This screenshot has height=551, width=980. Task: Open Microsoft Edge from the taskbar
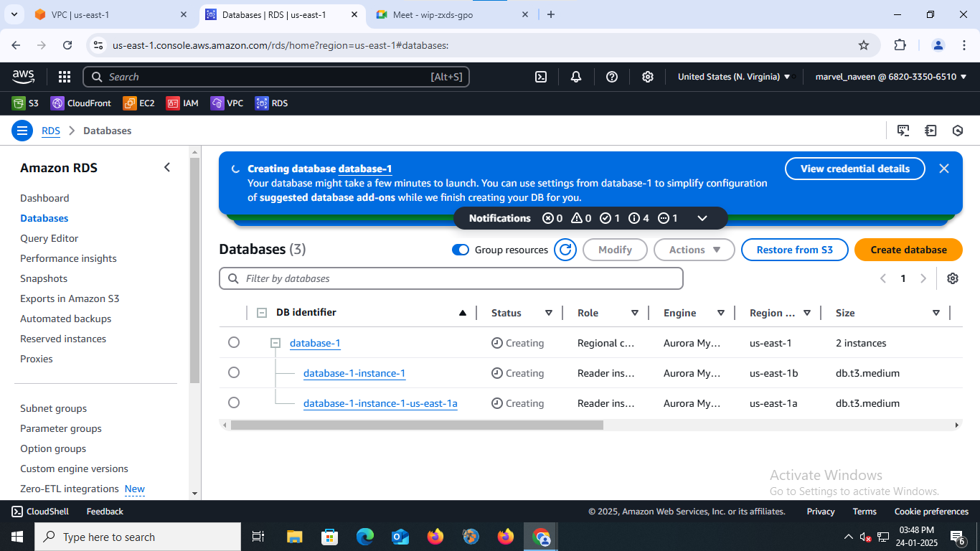pyautogui.click(x=365, y=537)
